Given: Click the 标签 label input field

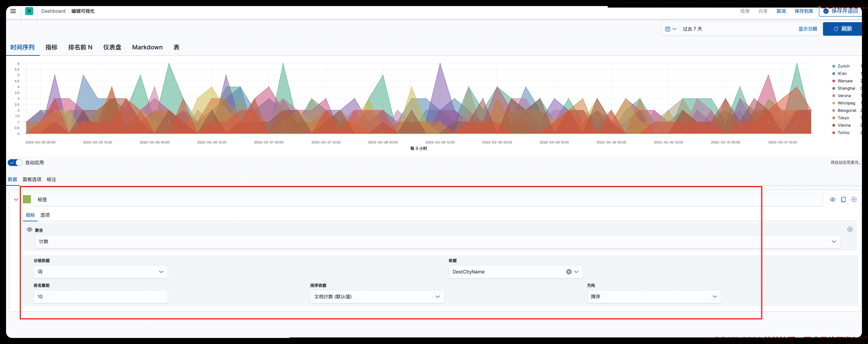Looking at the screenshot, I should pyautogui.click(x=428, y=199).
